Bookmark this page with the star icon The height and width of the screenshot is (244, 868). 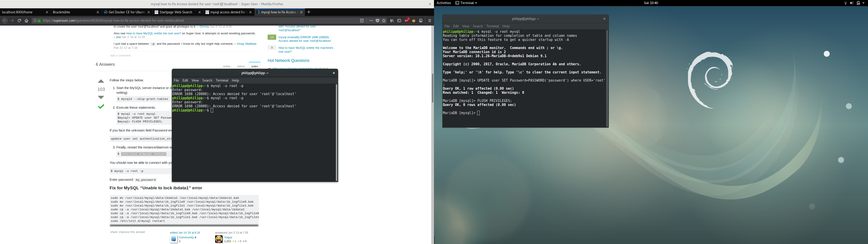click(x=384, y=21)
